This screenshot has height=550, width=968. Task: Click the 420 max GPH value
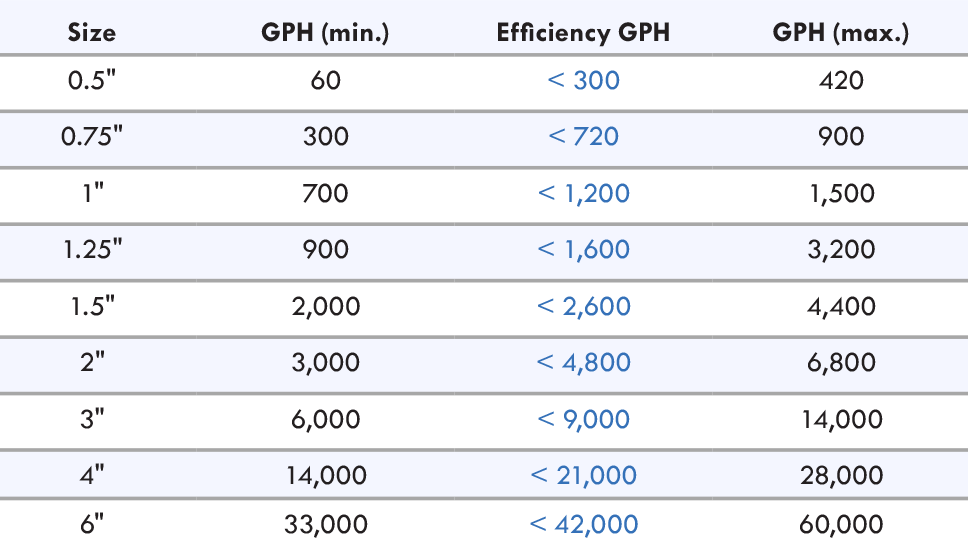840,80
